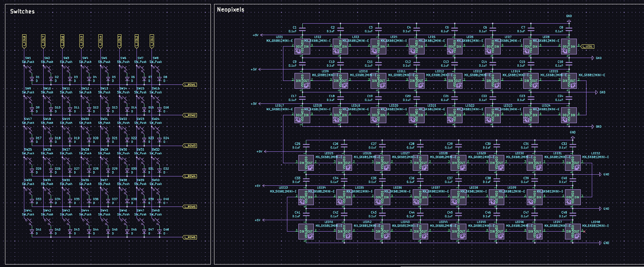The height and width of the screenshot is (267, 644).
Task: Click the C44 reference text
Action: (412, 213)
